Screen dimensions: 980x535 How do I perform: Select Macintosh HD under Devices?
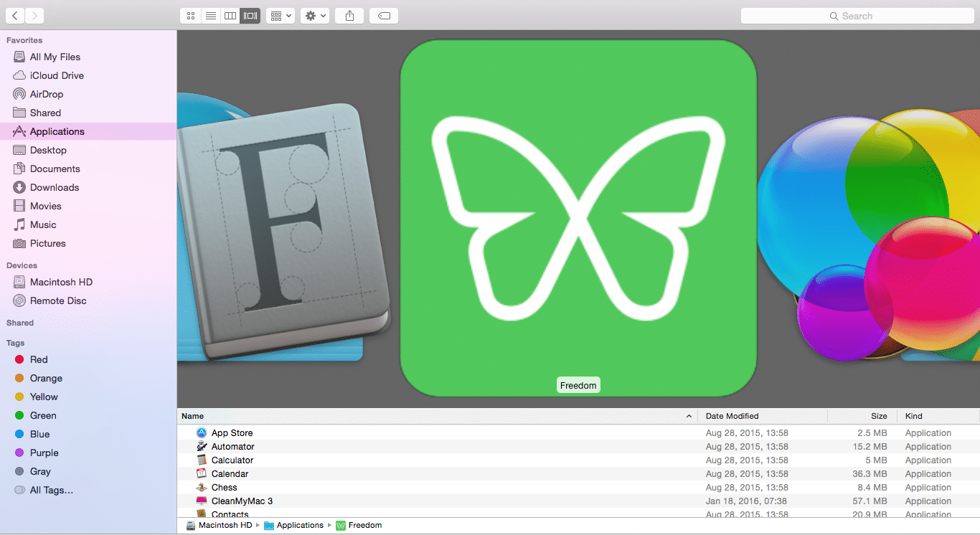[88, 282]
